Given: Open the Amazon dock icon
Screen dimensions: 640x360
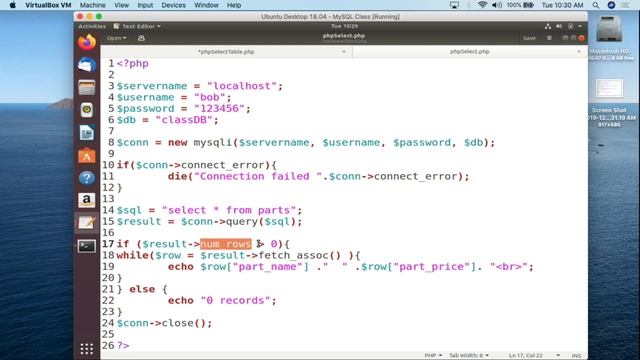Looking at the screenshot, I should 87,200.
